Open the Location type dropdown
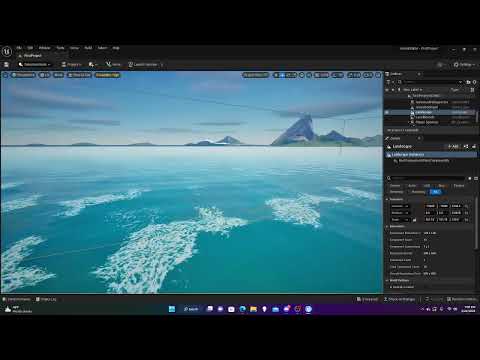Screen dimensions: 480x360 pos(400,206)
